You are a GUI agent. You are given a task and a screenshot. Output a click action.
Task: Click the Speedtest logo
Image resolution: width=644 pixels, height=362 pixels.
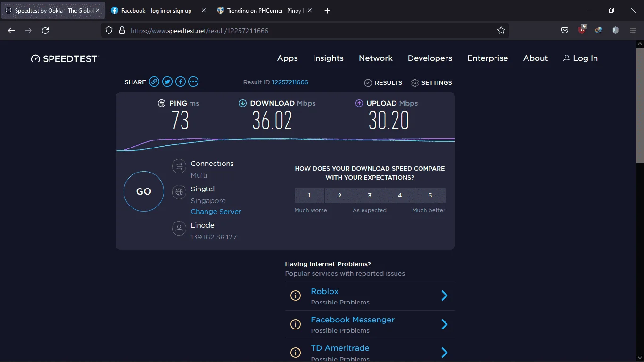tap(64, 58)
